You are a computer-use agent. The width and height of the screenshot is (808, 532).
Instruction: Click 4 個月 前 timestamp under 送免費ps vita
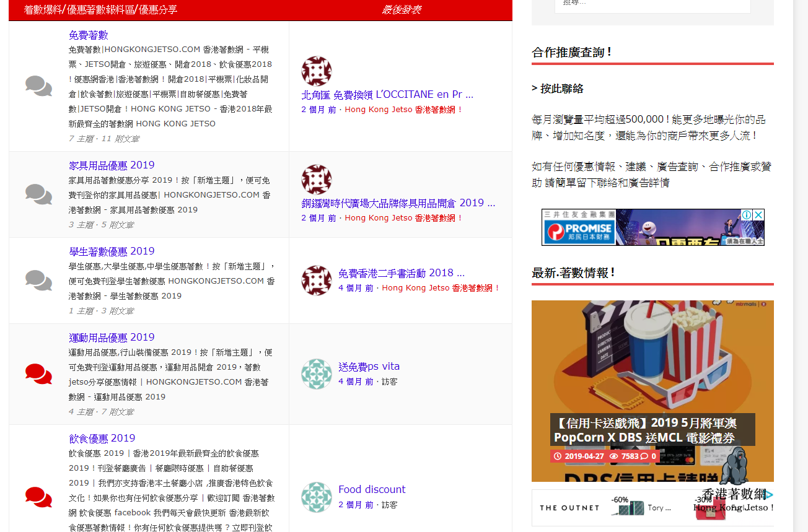tap(356, 382)
